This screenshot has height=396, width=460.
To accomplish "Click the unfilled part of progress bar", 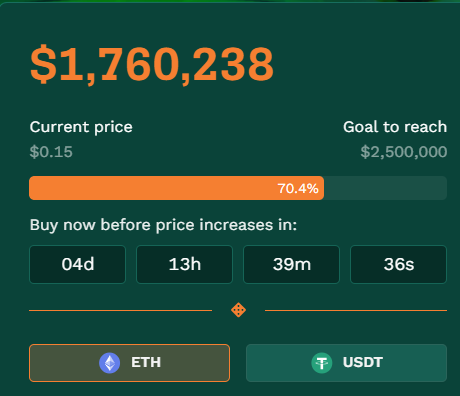I will [385, 188].
